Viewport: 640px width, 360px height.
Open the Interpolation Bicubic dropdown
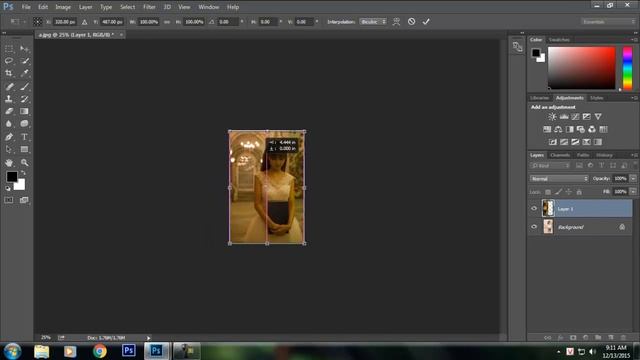373,22
